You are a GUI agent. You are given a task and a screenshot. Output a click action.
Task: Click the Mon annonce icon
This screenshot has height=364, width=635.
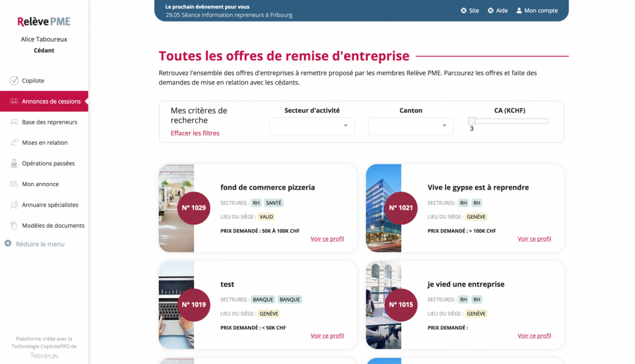point(14,184)
